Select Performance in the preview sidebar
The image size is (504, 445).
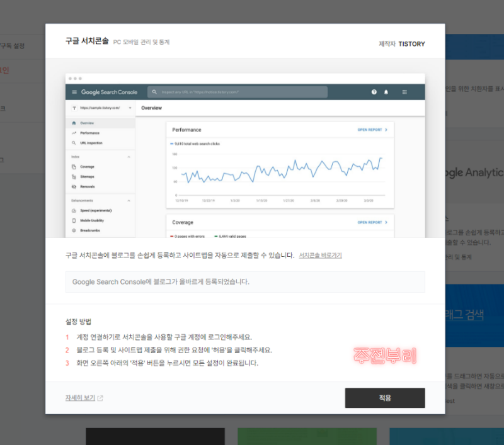[x=100, y=133]
